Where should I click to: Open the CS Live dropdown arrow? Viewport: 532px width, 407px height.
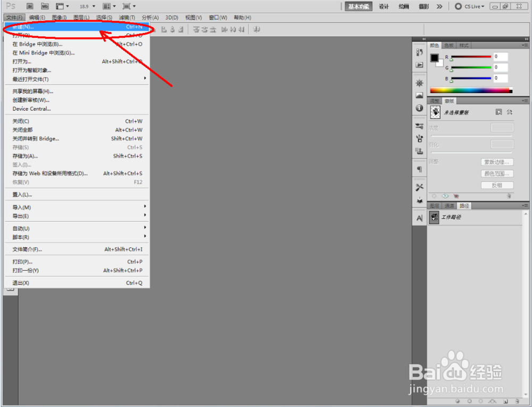[483, 6]
